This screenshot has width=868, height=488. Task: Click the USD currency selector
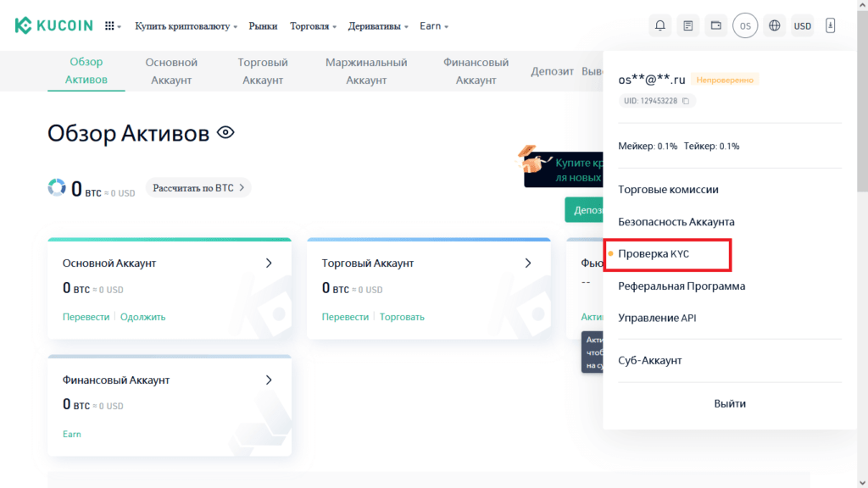click(802, 25)
